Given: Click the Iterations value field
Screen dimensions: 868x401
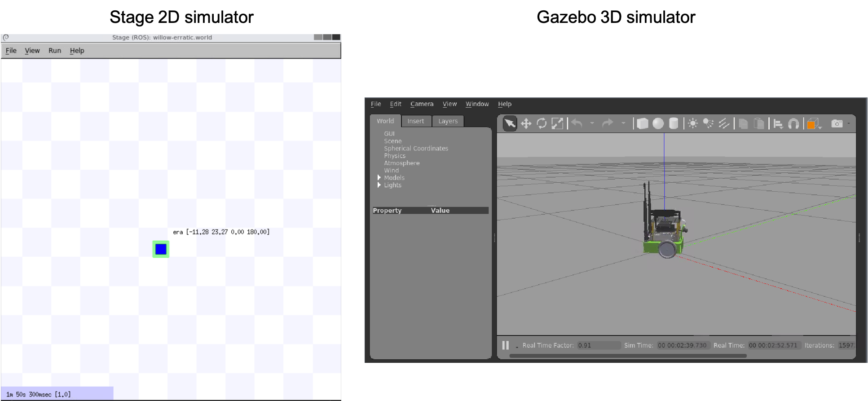Looking at the screenshot, I should [846, 345].
